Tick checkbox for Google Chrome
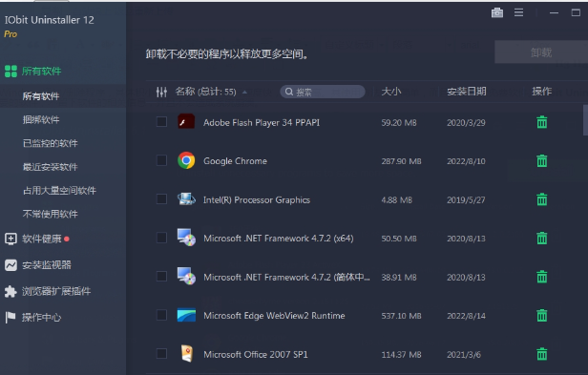588x375 pixels. (161, 160)
